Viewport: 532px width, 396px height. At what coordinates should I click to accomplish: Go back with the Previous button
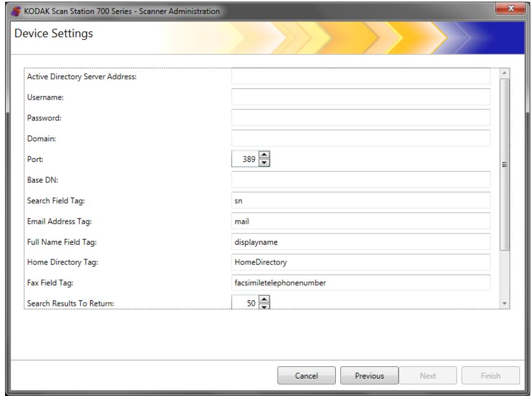click(369, 376)
